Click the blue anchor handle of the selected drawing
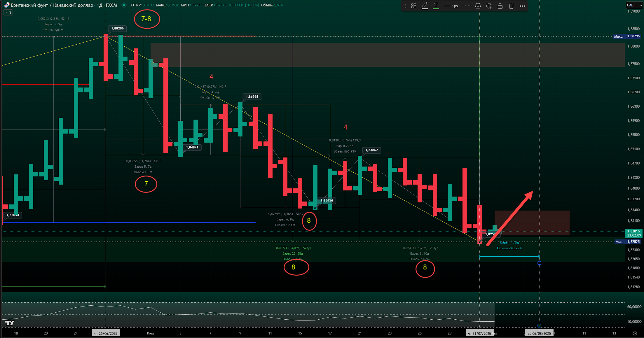The width and height of the screenshot is (644, 338). tap(539, 263)
